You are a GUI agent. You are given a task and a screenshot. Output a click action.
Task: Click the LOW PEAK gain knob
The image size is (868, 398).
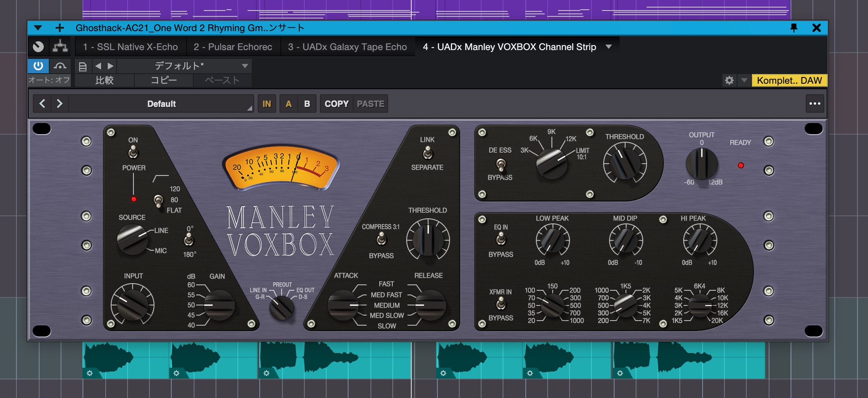click(x=552, y=240)
